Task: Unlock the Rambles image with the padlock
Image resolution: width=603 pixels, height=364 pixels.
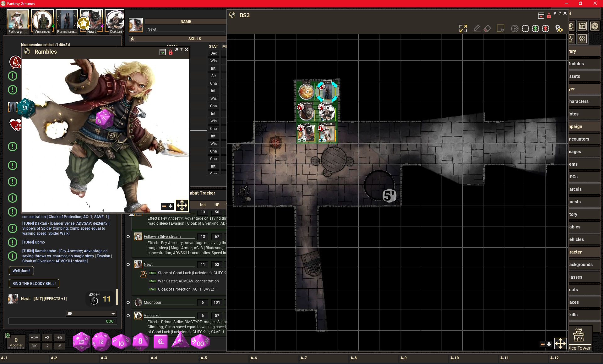Action: coord(171,52)
